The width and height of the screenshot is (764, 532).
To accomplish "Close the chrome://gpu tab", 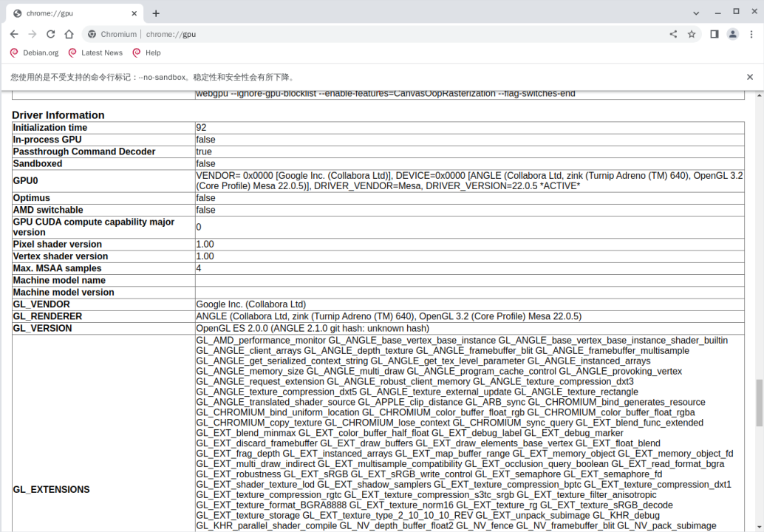I will (134, 13).
